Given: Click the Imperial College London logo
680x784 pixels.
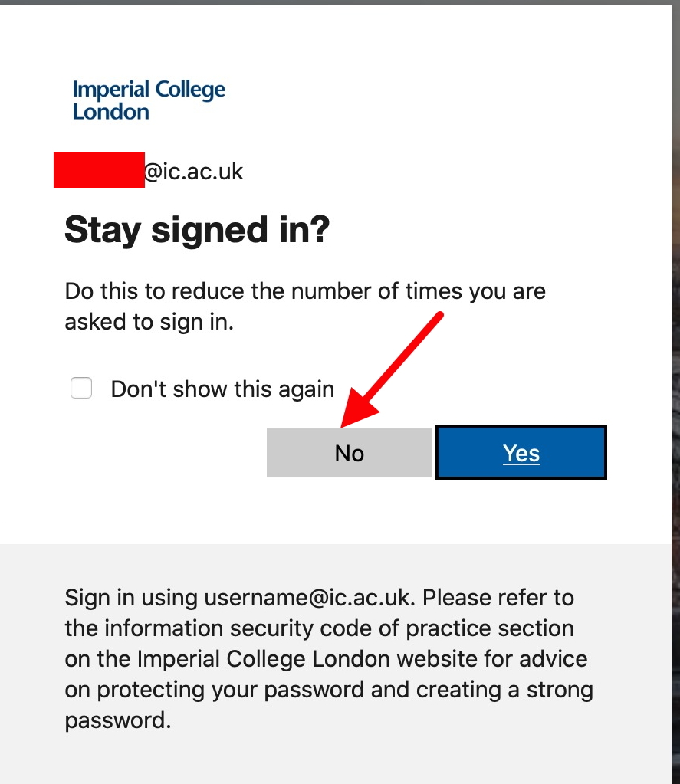Looking at the screenshot, I should pos(149,100).
